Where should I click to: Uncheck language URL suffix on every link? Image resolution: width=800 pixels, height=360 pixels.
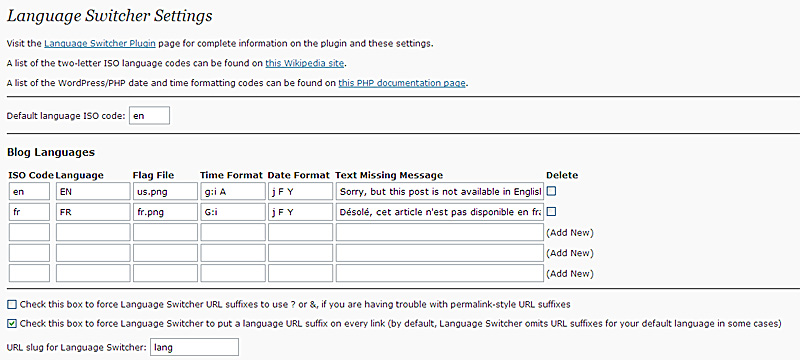(x=12, y=323)
